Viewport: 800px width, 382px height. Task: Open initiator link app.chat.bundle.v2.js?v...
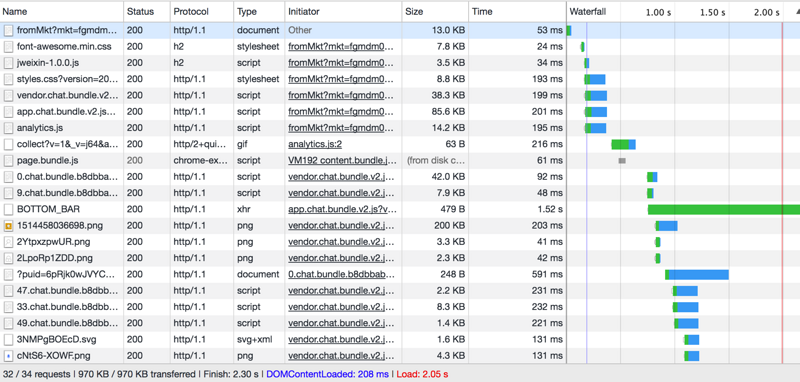click(342, 209)
